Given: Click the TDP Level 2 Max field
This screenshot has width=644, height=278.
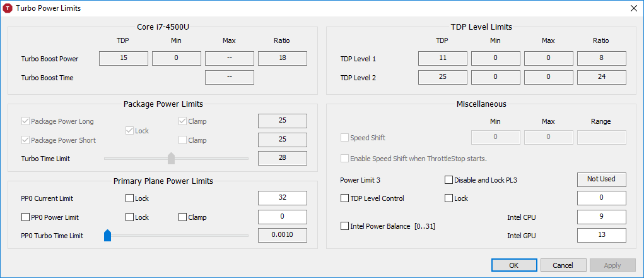Looking at the screenshot, I should coord(549,77).
